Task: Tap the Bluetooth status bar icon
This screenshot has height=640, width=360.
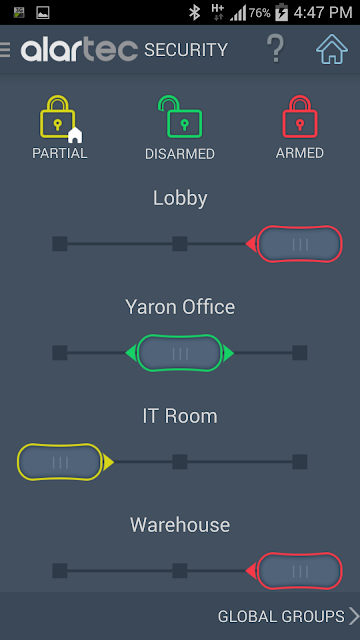Action: [194, 13]
